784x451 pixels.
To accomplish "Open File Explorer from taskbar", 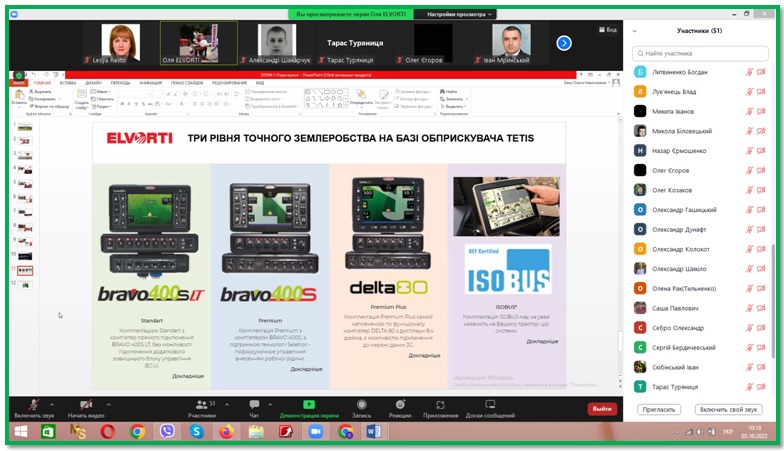I will pos(256,432).
